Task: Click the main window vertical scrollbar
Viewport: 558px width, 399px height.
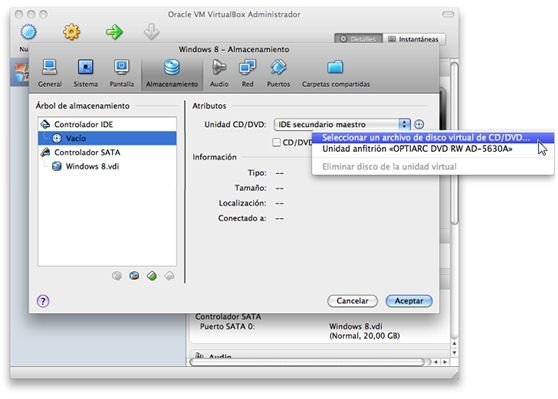Action: pyautogui.click(x=454, y=142)
